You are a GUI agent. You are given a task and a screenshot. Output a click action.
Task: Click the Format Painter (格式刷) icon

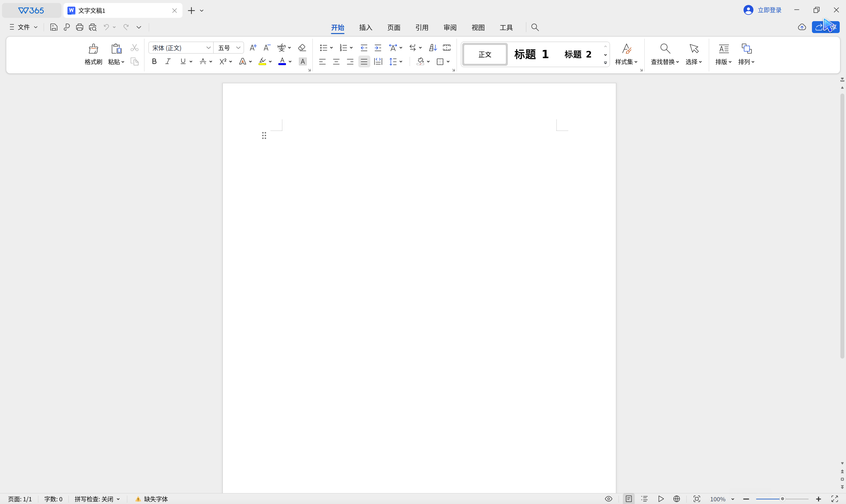pyautogui.click(x=94, y=49)
